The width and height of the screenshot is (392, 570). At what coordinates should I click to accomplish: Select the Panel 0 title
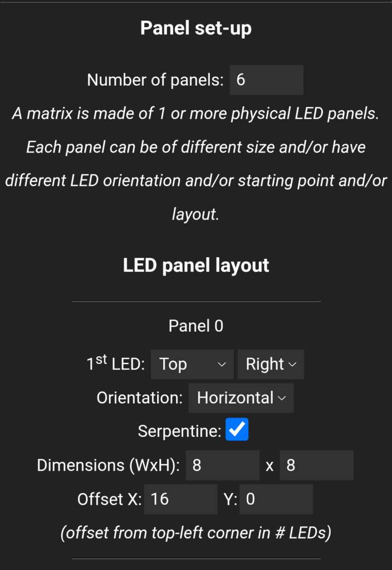coord(196,326)
